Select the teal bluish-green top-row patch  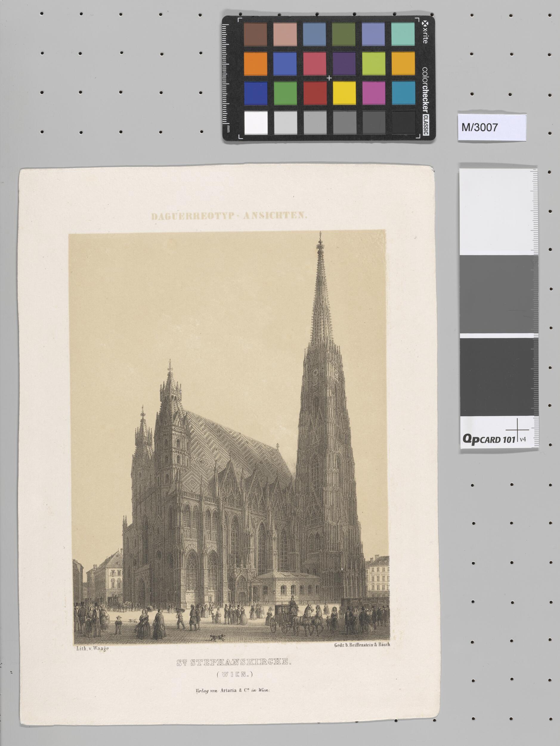pyautogui.click(x=403, y=34)
